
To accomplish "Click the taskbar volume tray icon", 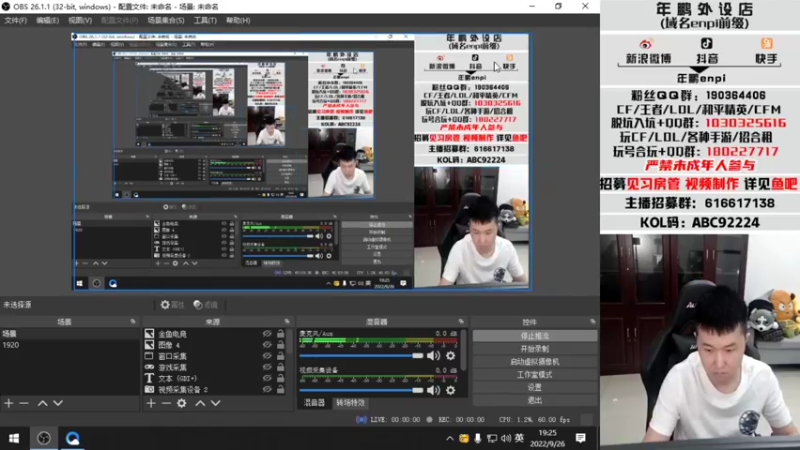I will click(506, 438).
